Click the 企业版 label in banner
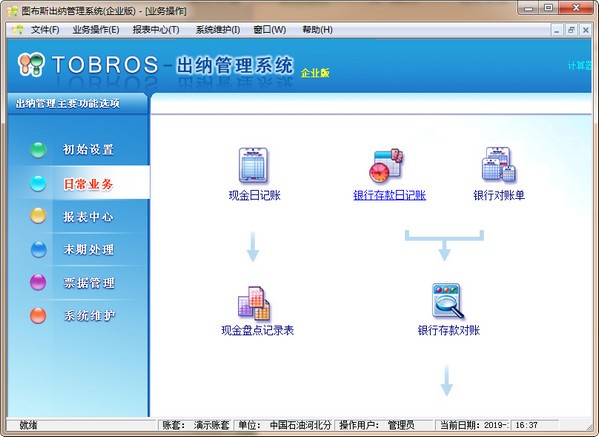599x437 pixels. [315, 73]
